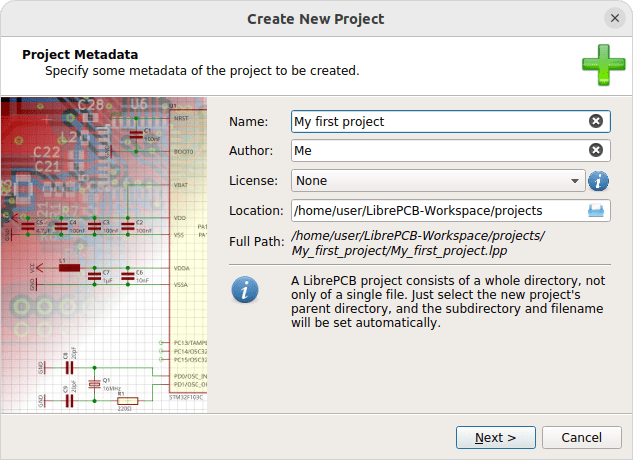The height and width of the screenshot is (460, 633).
Task: Open license info via blue info icon
Action: click(x=598, y=181)
